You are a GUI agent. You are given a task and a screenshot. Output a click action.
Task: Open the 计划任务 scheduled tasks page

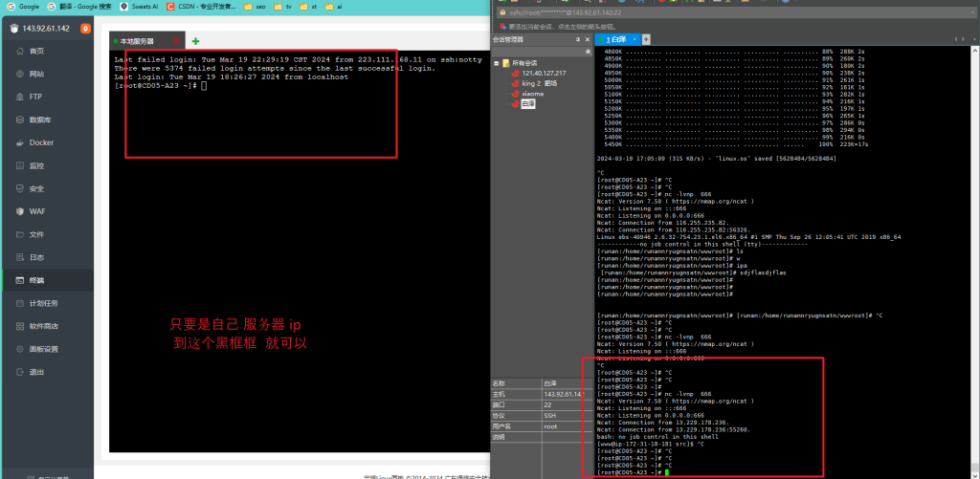click(x=43, y=303)
